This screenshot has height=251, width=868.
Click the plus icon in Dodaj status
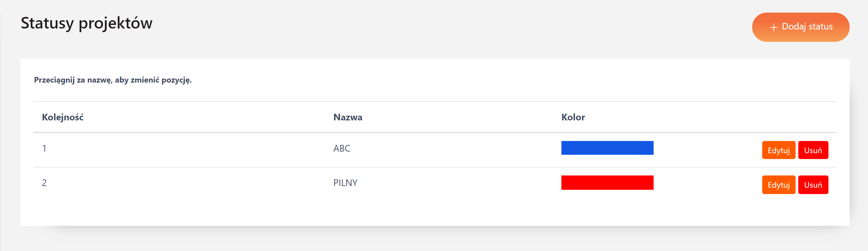[774, 27]
